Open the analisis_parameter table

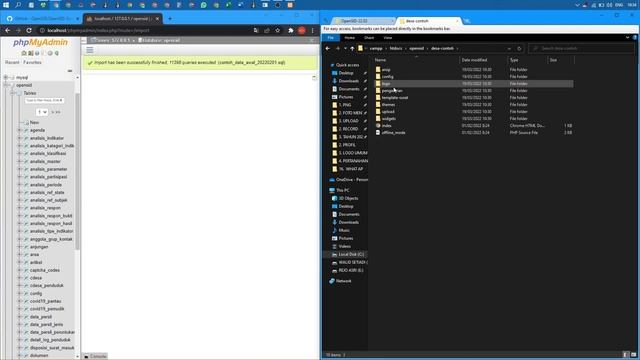[x=49, y=169]
